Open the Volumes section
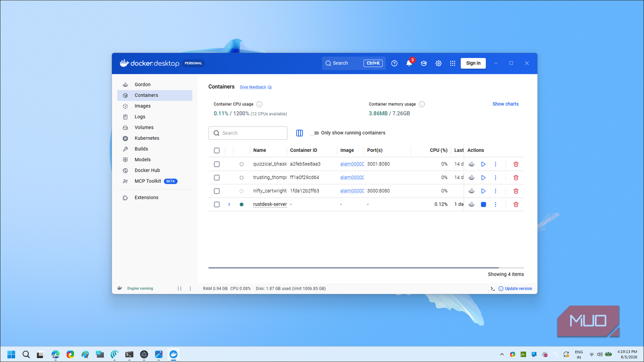This screenshot has width=644, height=362. click(x=155, y=128)
